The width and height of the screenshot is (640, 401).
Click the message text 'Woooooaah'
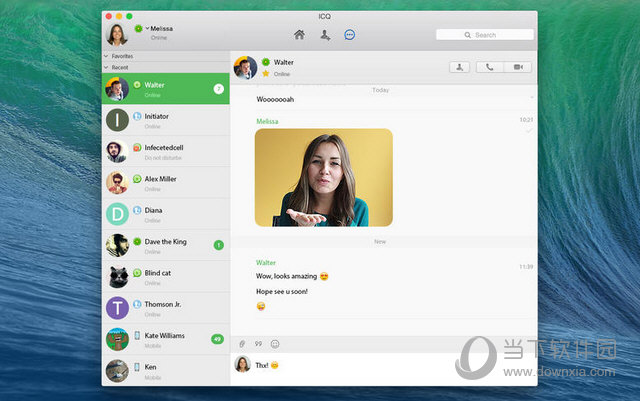[x=275, y=99]
